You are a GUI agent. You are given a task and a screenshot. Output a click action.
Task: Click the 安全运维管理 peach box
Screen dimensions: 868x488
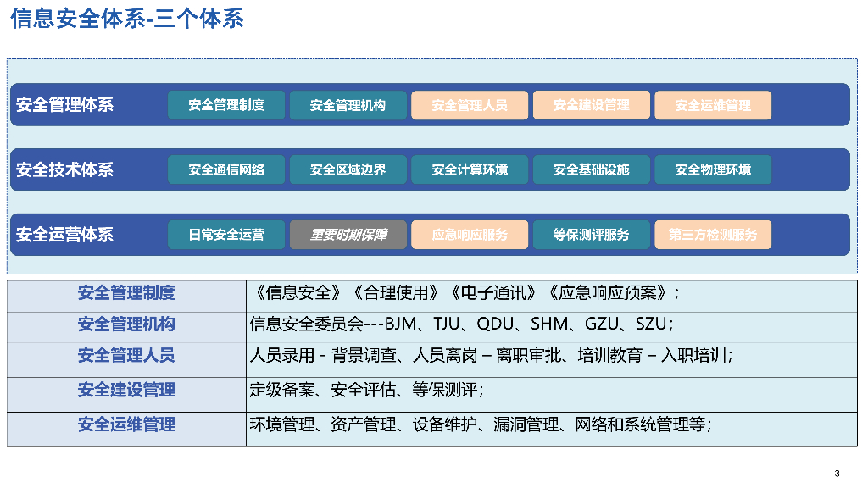coord(713,105)
